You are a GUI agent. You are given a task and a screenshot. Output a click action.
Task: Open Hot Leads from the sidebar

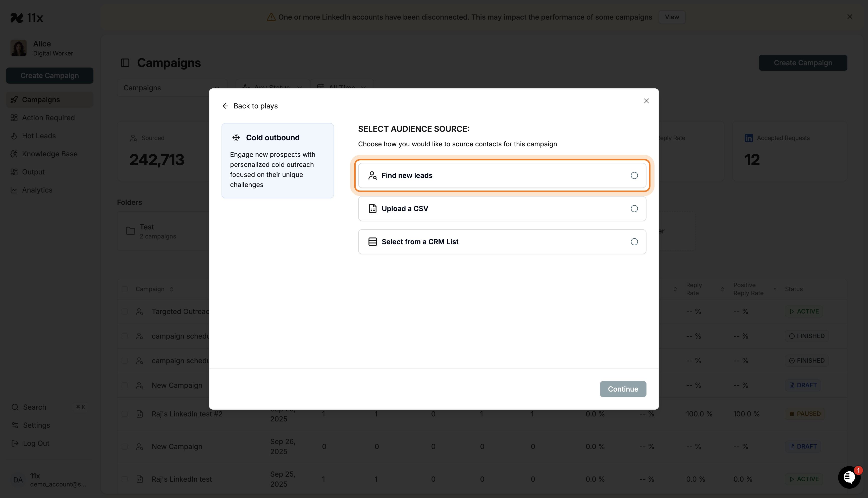tap(39, 136)
